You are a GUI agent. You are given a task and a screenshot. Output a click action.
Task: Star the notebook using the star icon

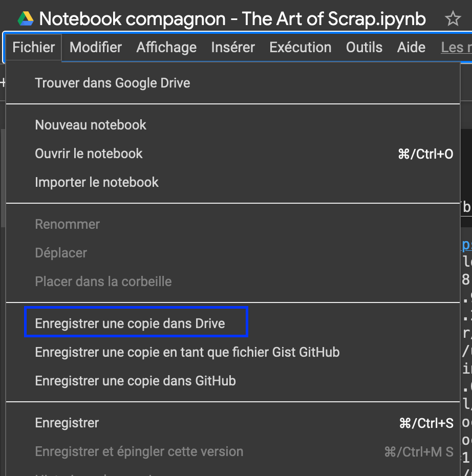[453, 18]
